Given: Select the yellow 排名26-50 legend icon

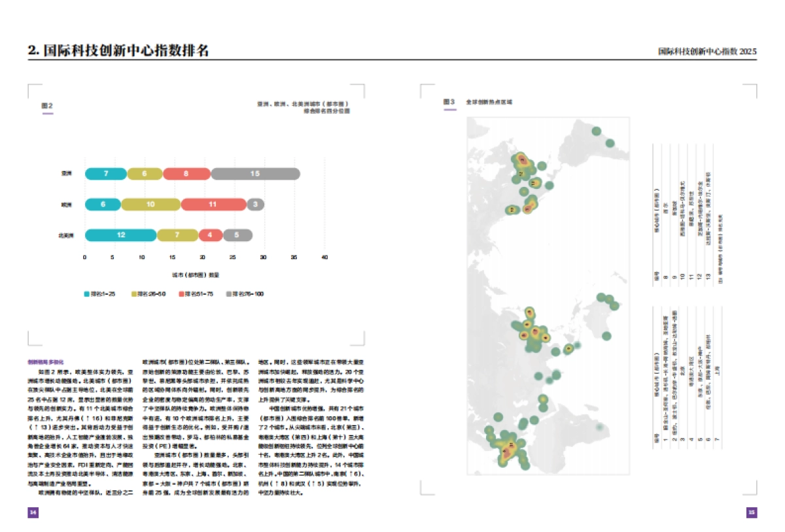Looking at the screenshot, I should tap(133, 295).
